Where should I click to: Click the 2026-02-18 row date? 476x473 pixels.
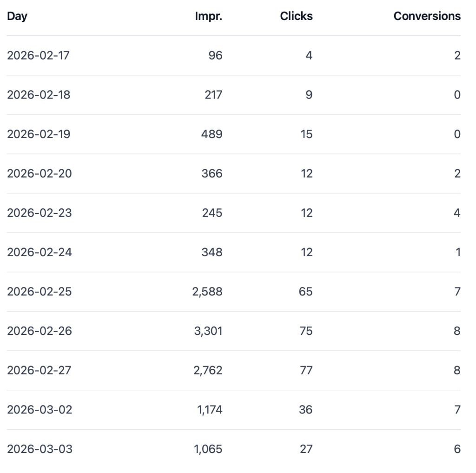(39, 95)
